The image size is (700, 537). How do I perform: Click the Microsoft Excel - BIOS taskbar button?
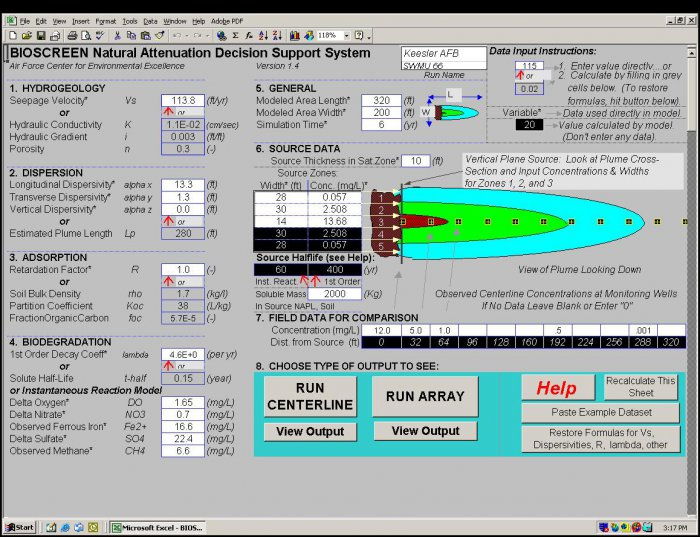(157, 528)
